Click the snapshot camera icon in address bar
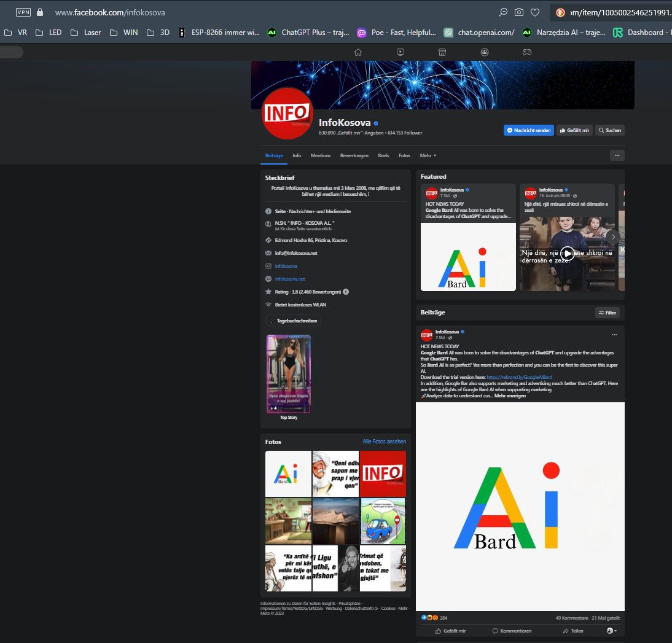The image size is (672, 643). tap(519, 12)
